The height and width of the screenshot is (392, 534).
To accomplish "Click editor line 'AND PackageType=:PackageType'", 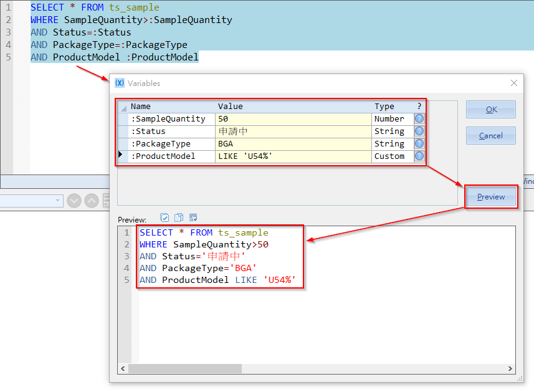I will [x=109, y=45].
